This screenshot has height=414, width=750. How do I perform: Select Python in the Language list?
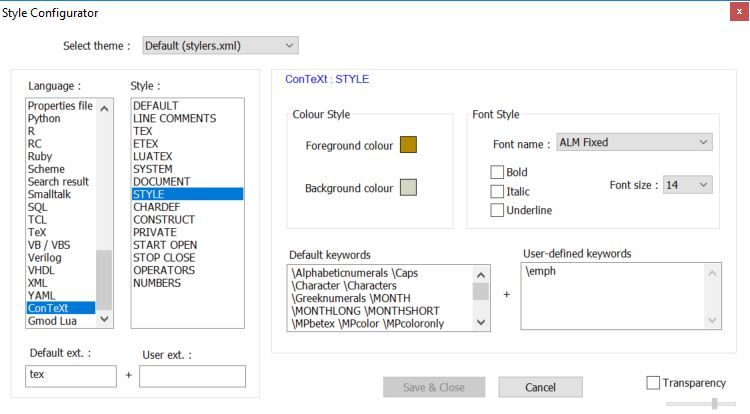click(44, 118)
